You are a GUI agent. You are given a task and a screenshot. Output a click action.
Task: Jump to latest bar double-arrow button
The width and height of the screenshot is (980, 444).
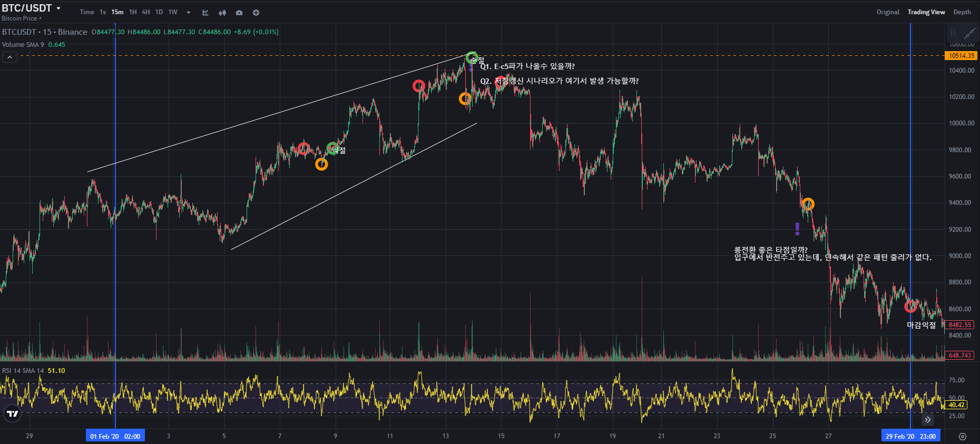[x=928, y=420]
